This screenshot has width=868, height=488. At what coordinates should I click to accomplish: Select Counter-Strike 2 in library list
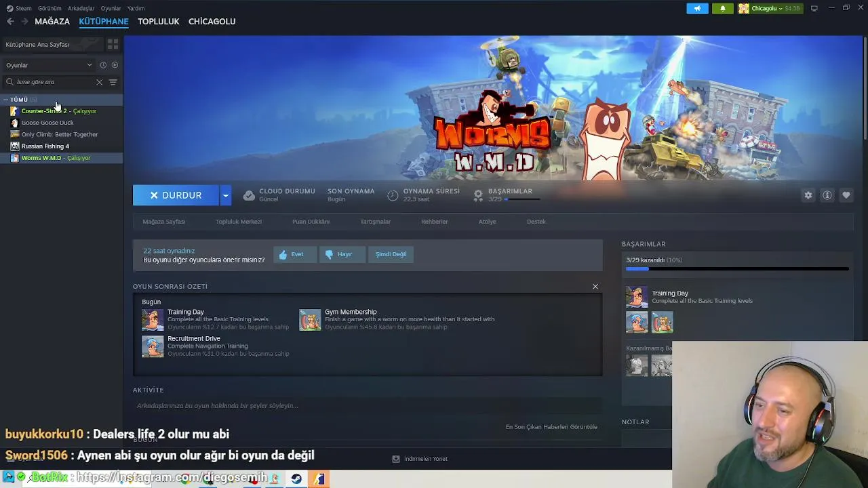point(61,111)
